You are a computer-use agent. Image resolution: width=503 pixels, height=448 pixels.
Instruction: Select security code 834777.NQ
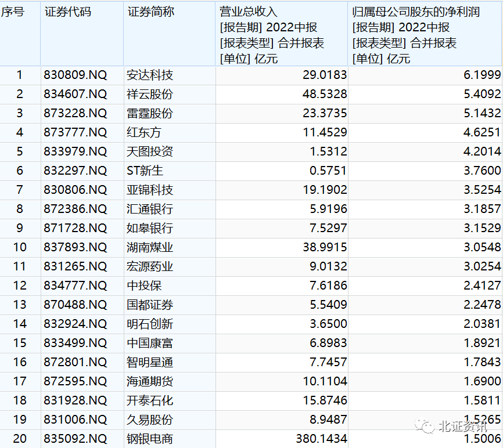coord(76,286)
